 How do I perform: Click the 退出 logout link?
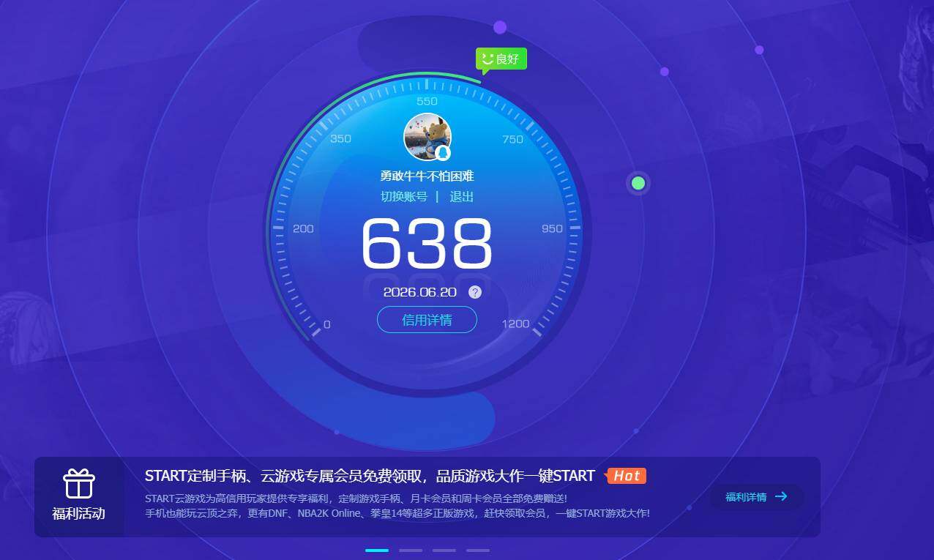click(x=462, y=196)
